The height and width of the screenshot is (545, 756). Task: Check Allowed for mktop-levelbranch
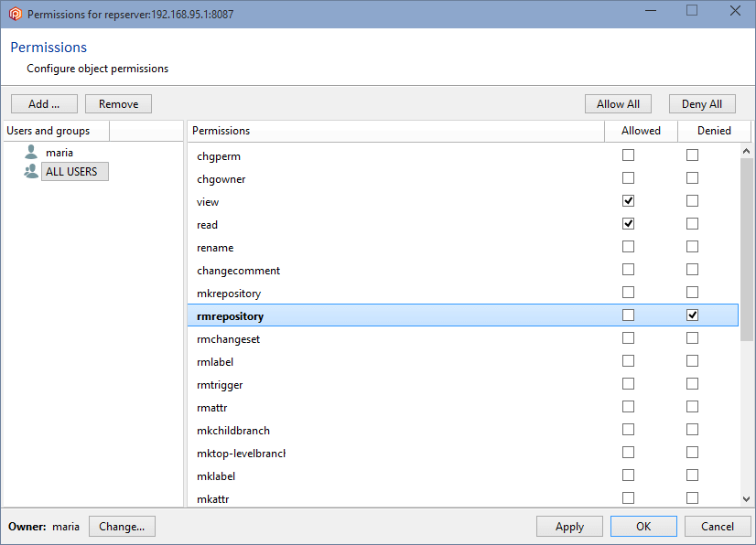[628, 453]
